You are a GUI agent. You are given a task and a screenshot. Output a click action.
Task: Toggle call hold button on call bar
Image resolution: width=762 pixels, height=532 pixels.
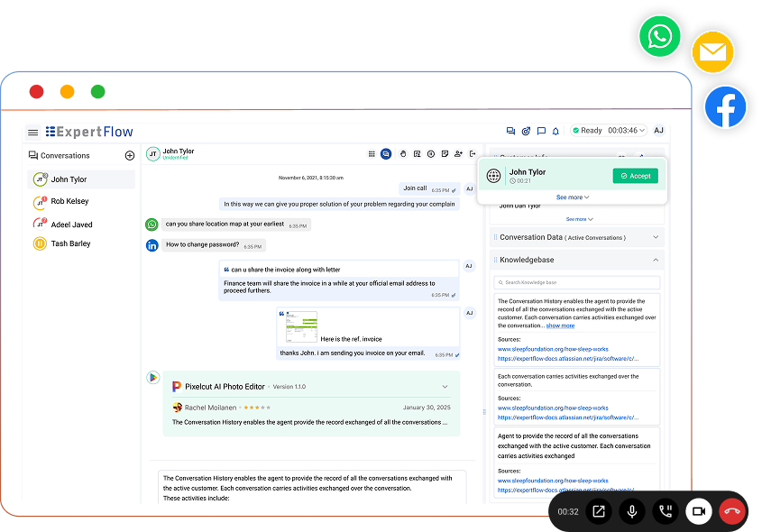pos(666,511)
